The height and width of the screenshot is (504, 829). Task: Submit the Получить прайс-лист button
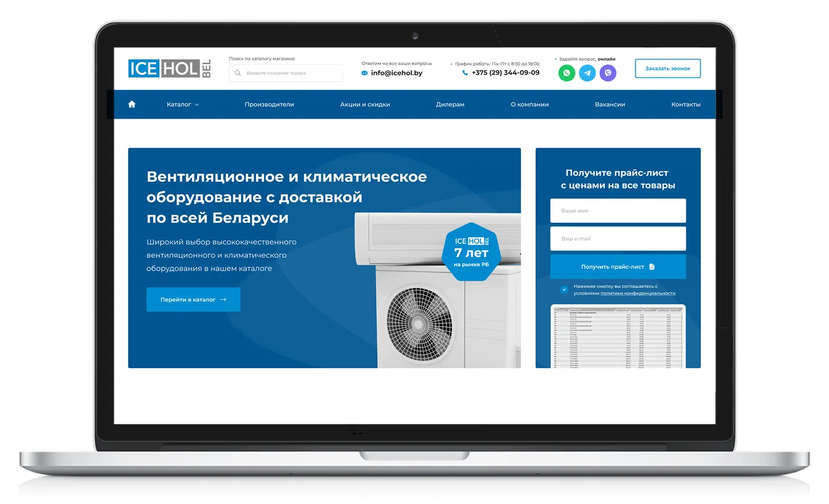point(618,267)
